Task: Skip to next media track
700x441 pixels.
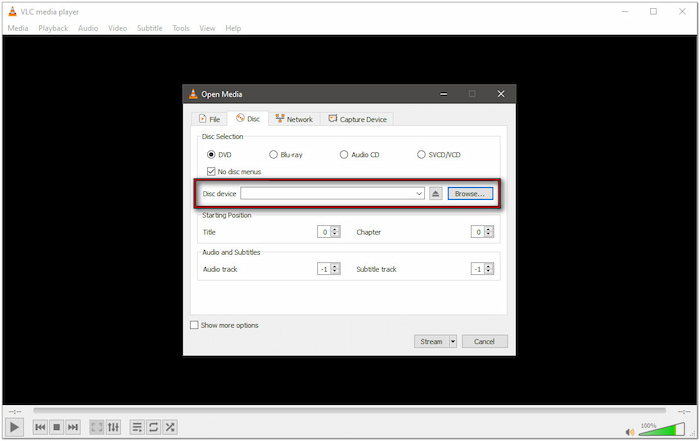Action: click(73, 427)
